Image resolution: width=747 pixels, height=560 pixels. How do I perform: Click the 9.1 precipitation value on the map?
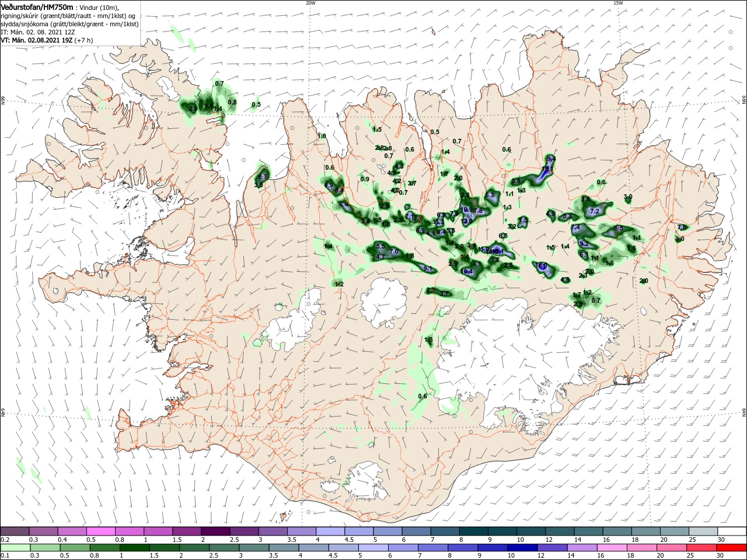tap(427, 269)
